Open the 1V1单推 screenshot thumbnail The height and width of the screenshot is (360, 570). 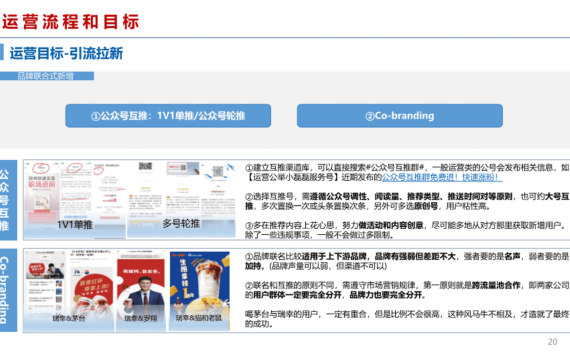(x=75, y=200)
